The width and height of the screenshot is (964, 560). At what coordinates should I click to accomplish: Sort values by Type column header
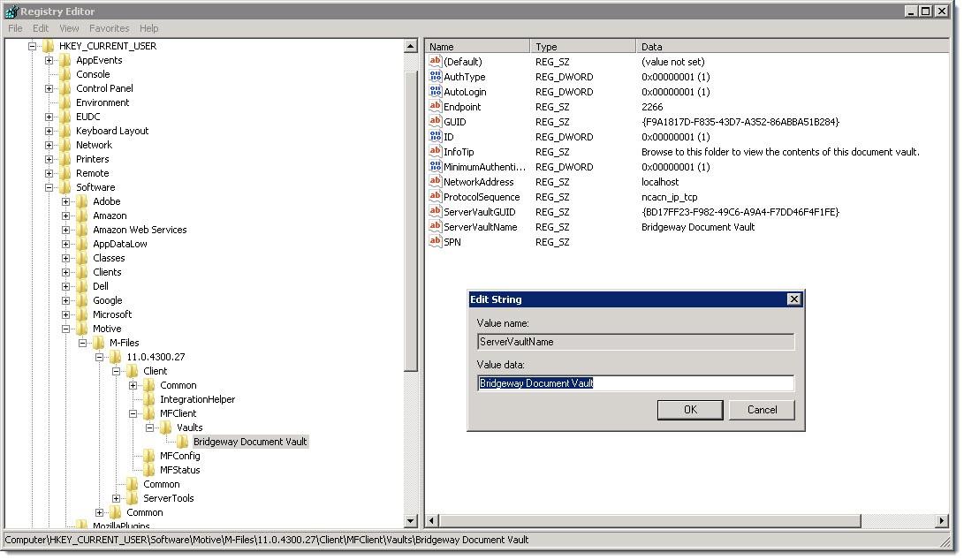pyautogui.click(x=583, y=47)
